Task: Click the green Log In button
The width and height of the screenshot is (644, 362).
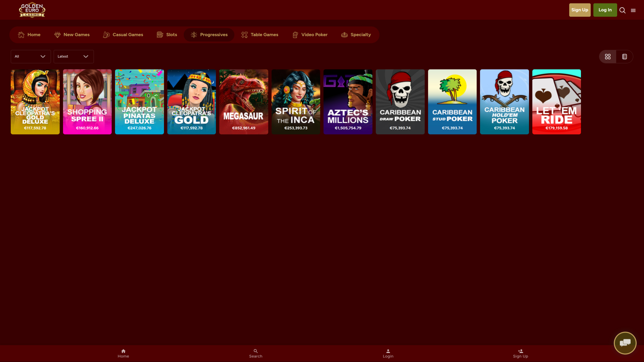Action: [x=605, y=10]
